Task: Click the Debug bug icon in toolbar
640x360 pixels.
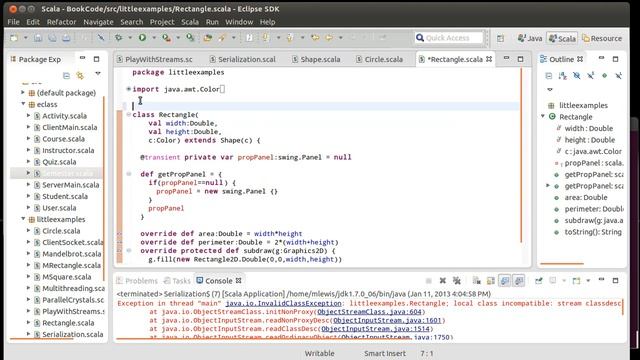Action: click(x=119, y=38)
